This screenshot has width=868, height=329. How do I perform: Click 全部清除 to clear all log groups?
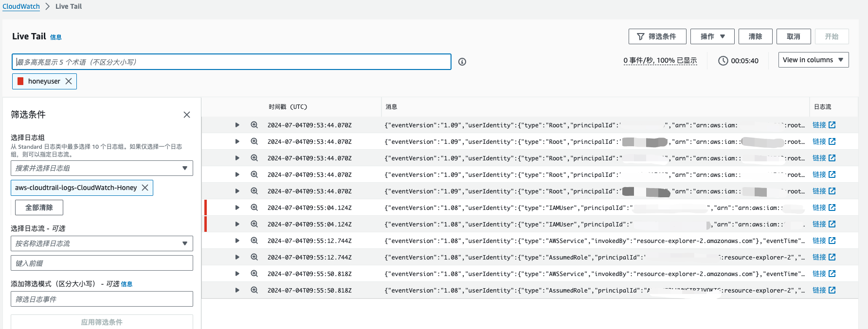tap(39, 208)
